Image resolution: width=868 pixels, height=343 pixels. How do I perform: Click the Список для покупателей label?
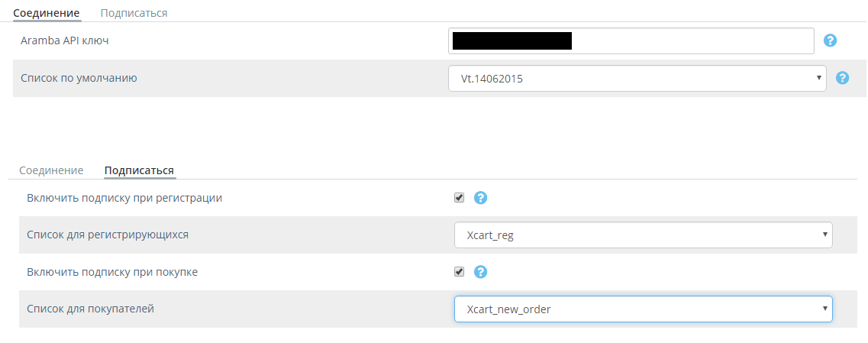(90, 309)
